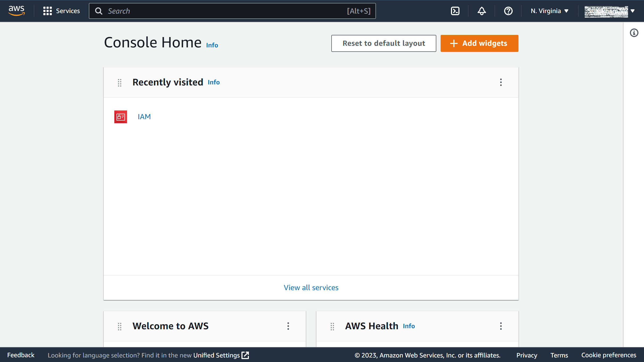Open the Services grid menu
This screenshot has height=362, width=644.
coord(61,11)
